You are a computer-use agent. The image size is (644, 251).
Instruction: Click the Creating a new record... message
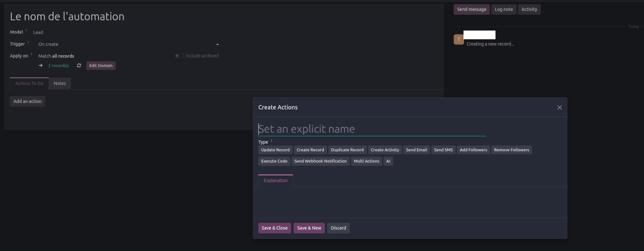490,44
